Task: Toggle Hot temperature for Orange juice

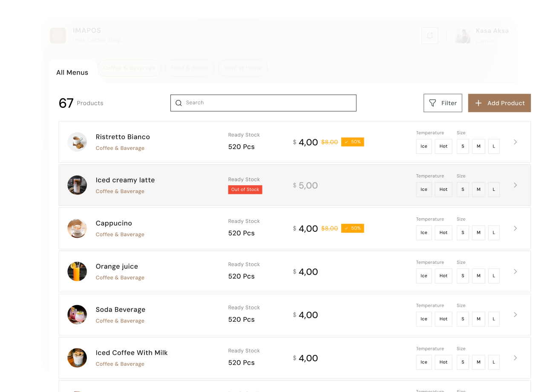Action: tap(443, 276)
